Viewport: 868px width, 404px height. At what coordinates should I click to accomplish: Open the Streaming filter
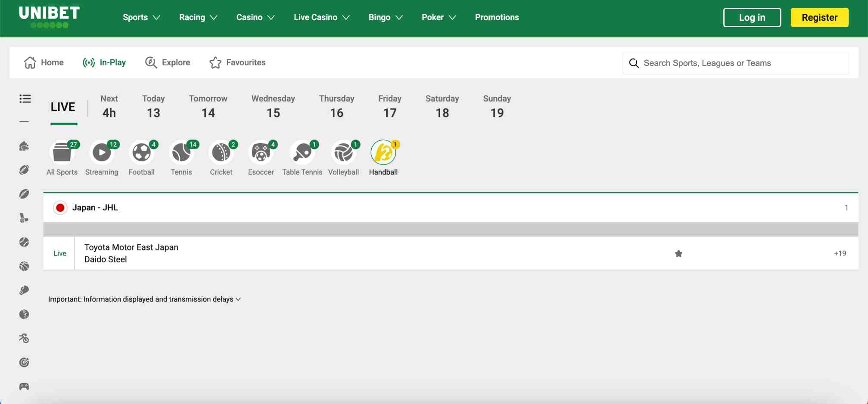click(x=102, y=152)
